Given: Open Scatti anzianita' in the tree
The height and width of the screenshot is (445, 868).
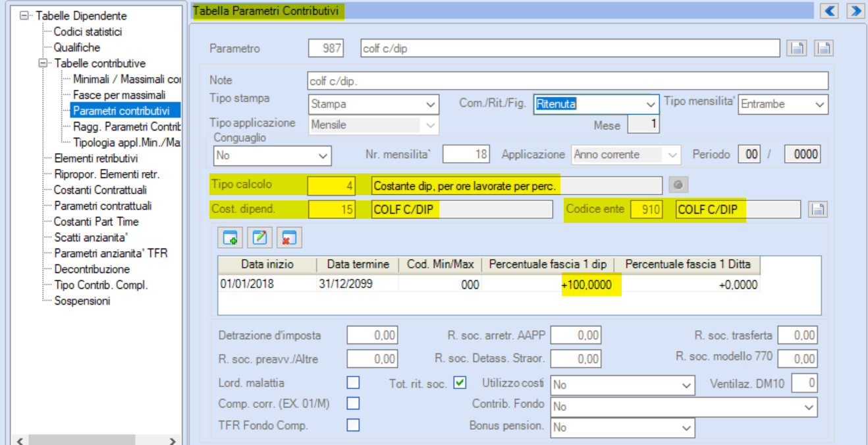Looking at the screenshot, I should coord(92,237).
